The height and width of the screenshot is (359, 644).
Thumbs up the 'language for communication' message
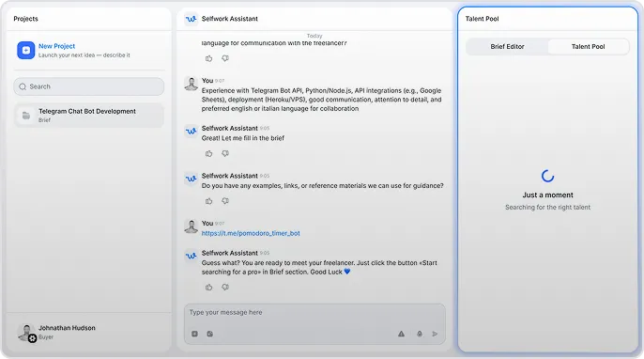coord(208,58)
